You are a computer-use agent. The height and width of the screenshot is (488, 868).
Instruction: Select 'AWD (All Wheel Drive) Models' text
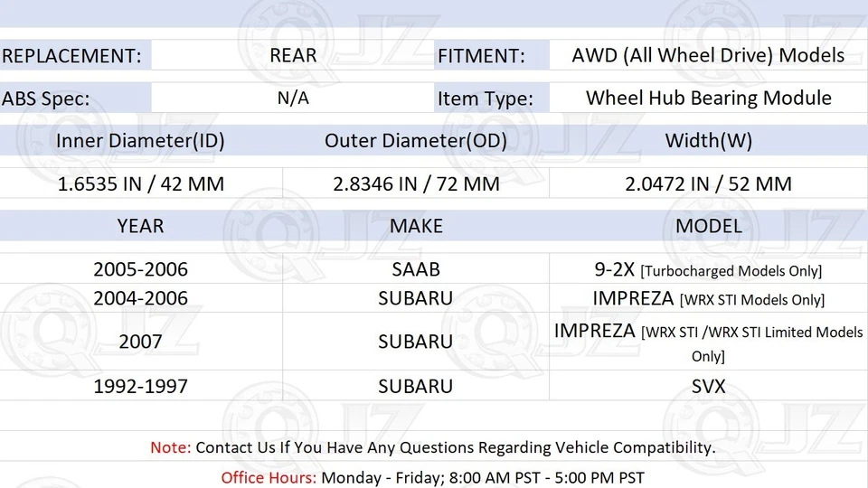[x=708, y=55]
